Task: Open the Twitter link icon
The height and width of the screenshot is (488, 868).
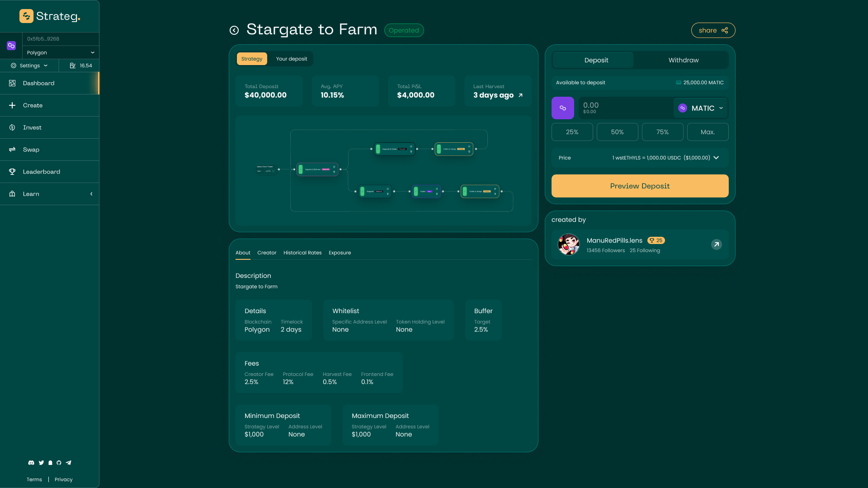Action: tap(41, 463)
